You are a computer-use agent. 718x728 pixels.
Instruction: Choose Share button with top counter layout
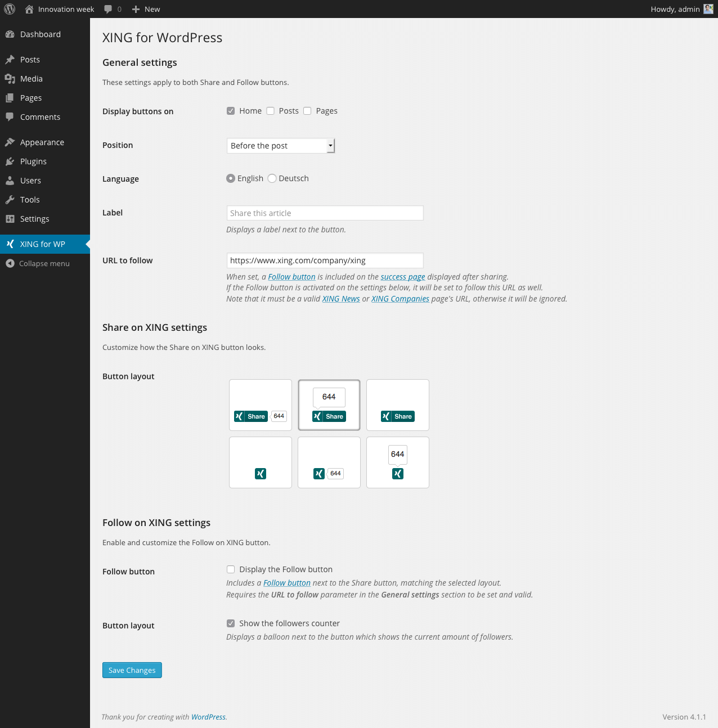coord(329,405)
